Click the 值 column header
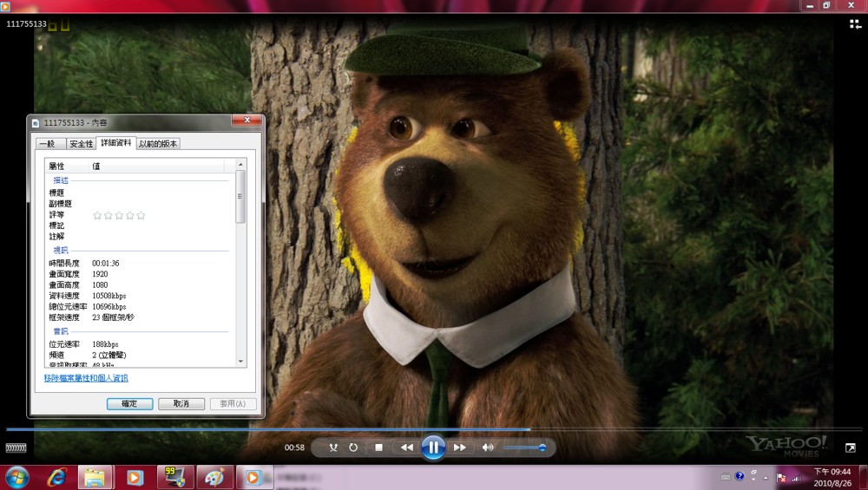 (156, 166)
